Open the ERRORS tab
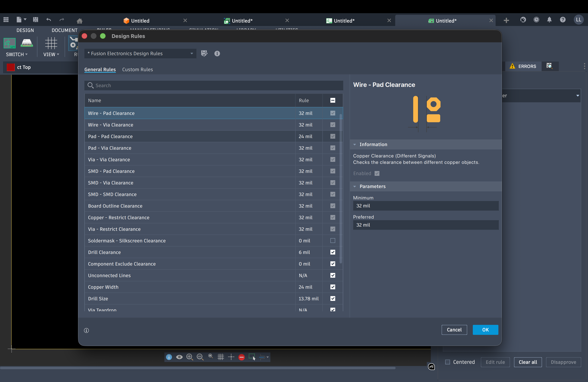The height and width of the screenshot is (382, 588). click(x=523, y=66)
